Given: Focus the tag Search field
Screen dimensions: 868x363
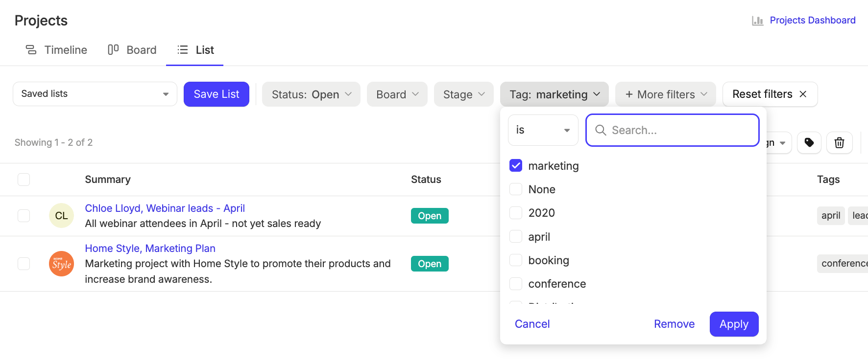Looking at the screenshot, I should coord(673,130).
